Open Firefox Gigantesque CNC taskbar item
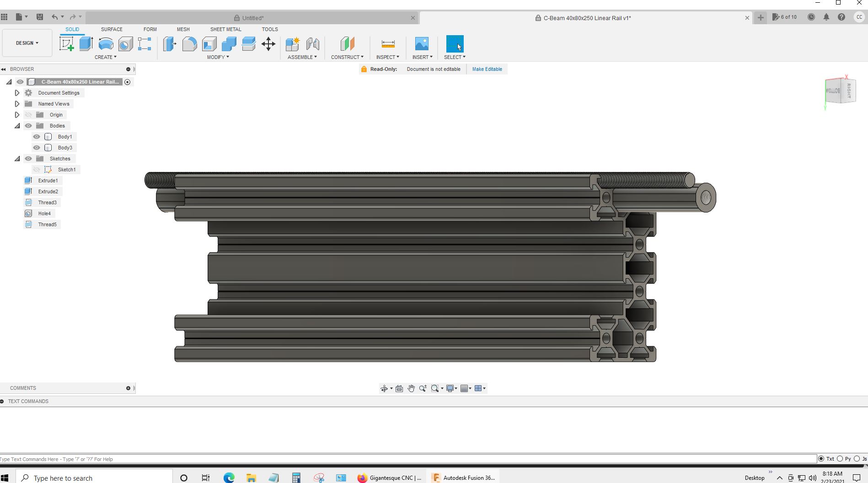 coord(390,478)
